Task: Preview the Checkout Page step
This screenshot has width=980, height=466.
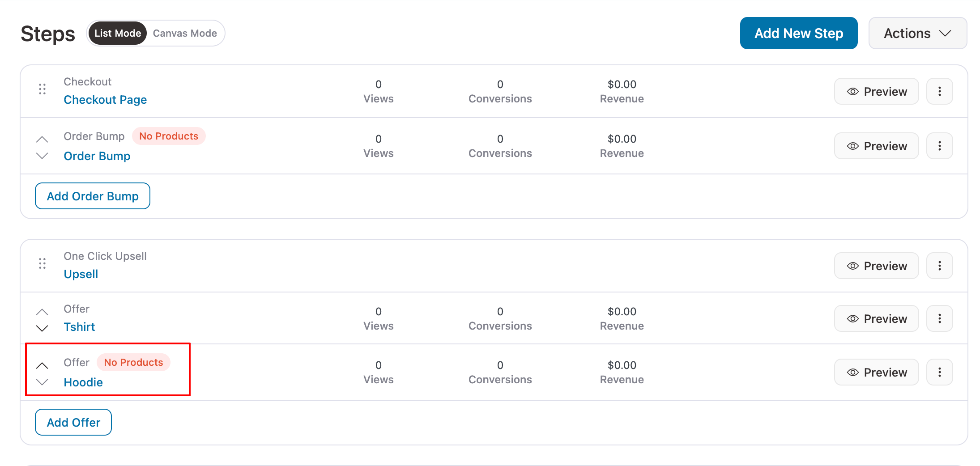Action: (x=876, y=91)
